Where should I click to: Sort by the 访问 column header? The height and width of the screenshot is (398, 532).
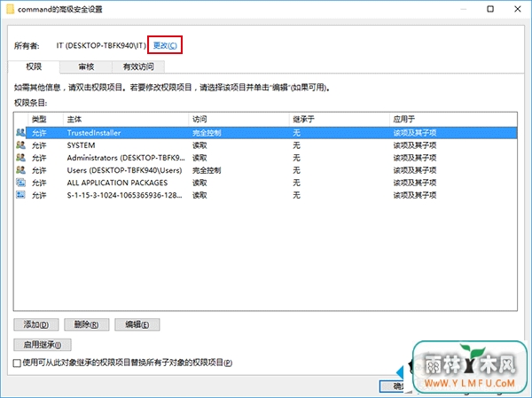point(239,119)
